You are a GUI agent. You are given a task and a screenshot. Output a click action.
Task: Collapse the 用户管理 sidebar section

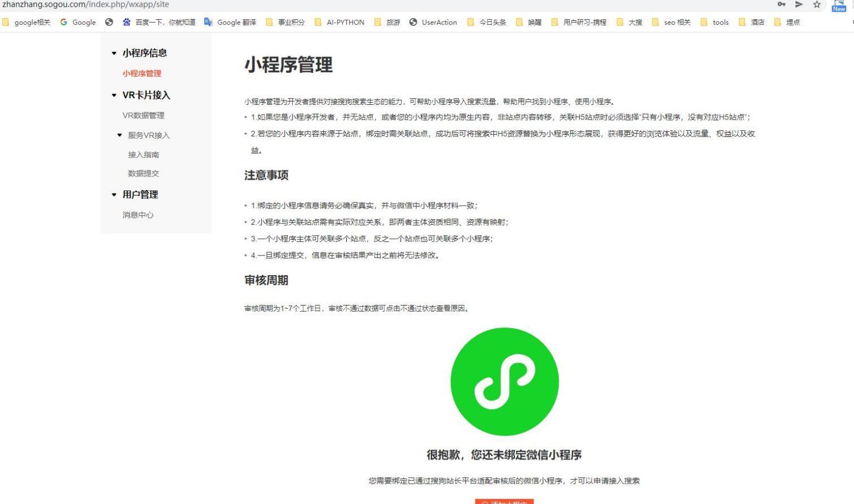point(114,194)
